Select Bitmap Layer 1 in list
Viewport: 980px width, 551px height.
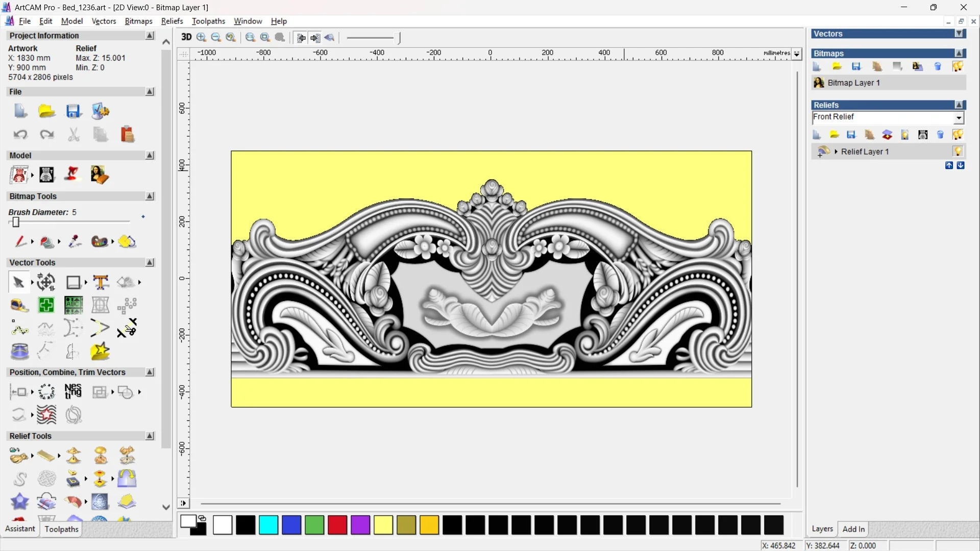853,83
